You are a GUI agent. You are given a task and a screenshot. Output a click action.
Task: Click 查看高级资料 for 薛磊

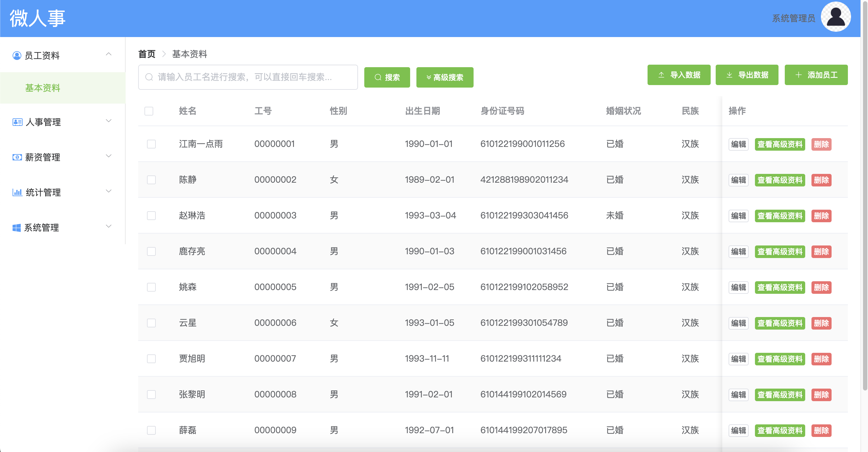[x=780, y=430]
